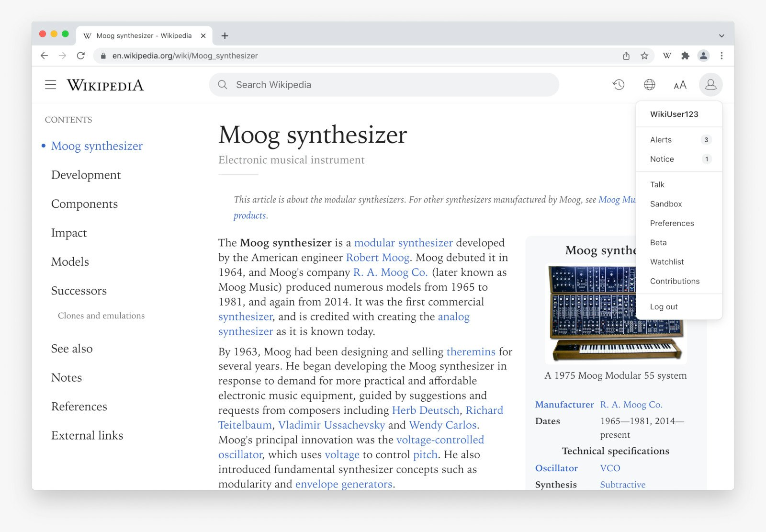Image resolution: width=766 pixels, height=532 pixels.
Task: Open appearance settings via the AA icon
Action: tap(679, 85)
